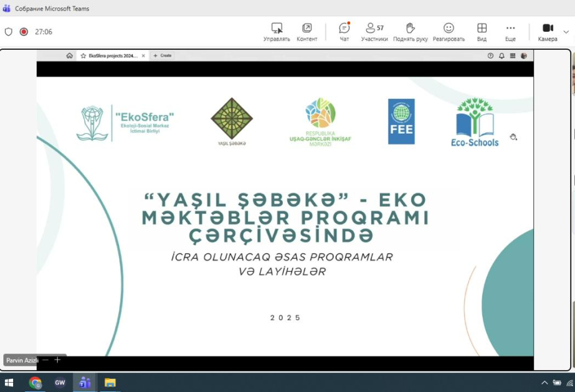
Task: Click the shield security icon
Action: [9, 32]
